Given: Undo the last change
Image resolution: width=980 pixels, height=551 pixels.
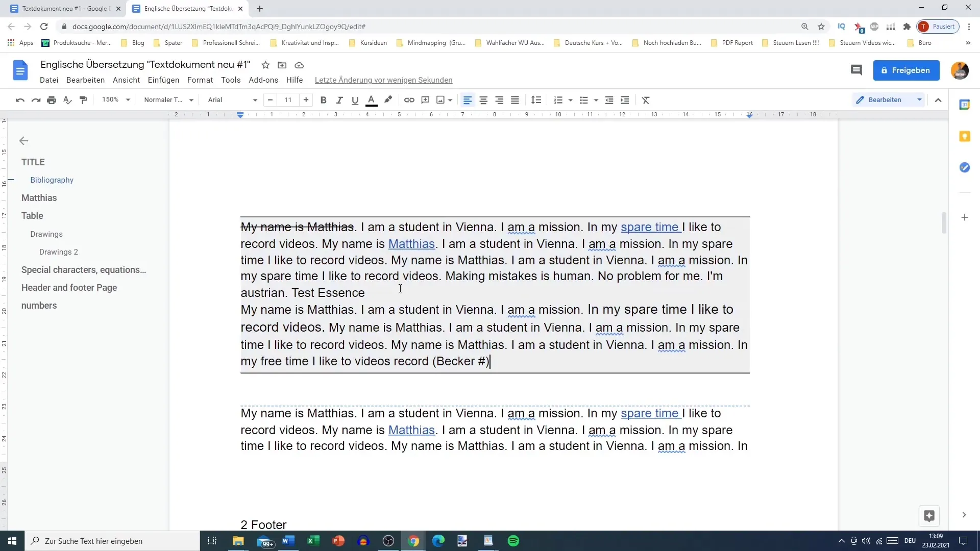Looking at the screenshot, I should click(x=19, y=100).
